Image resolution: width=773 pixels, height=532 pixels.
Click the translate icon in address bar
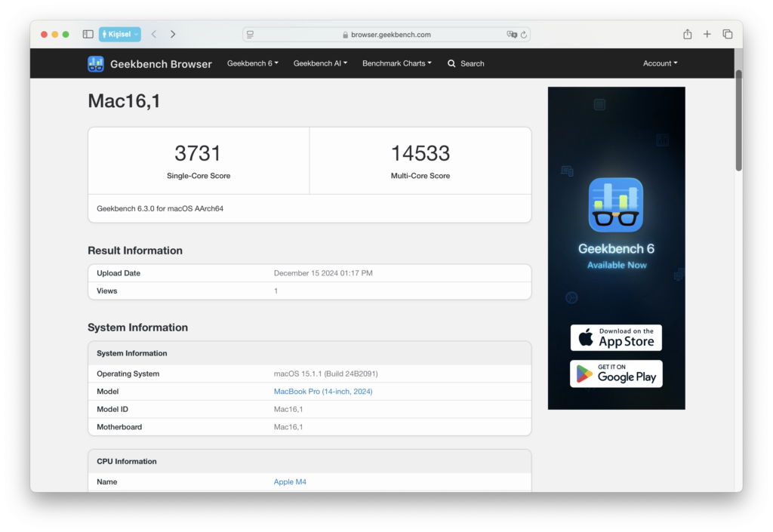[512, 35]
